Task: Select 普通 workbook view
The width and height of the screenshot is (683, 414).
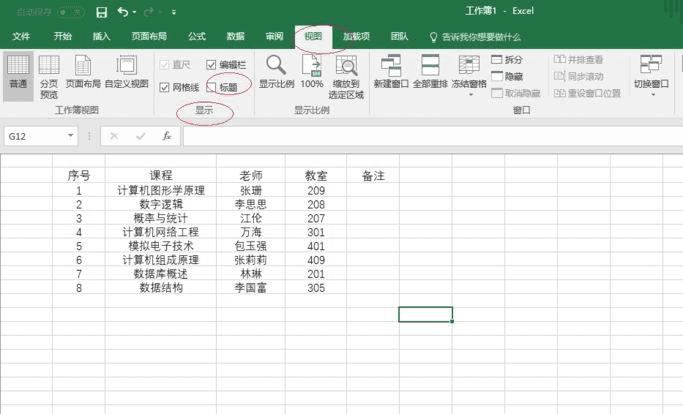Action: (x=18, y=76)
